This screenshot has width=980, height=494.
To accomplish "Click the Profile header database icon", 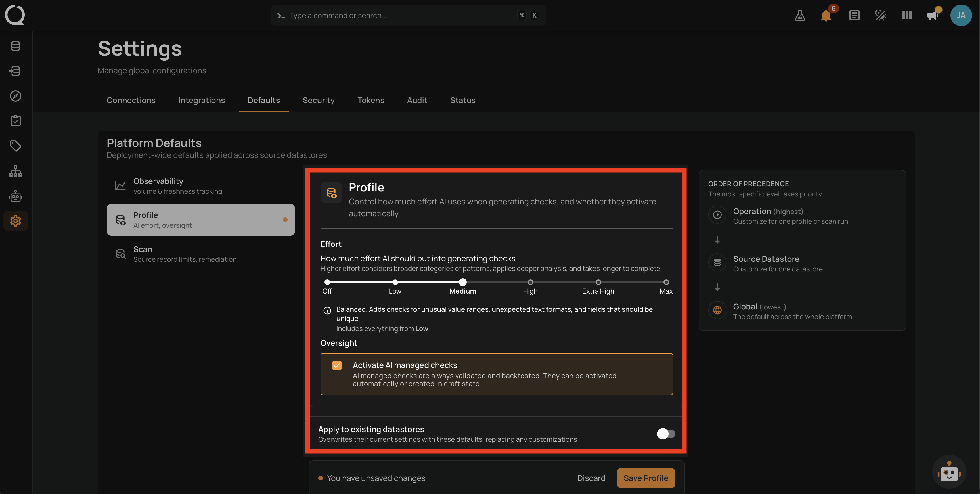I will click(x=331, y=192).
